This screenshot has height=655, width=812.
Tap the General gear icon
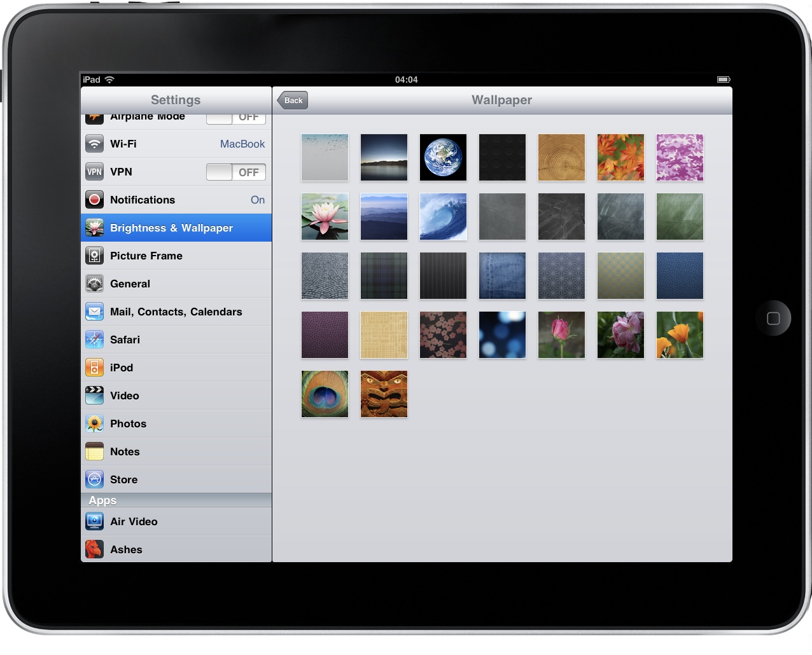pos(94,284)
